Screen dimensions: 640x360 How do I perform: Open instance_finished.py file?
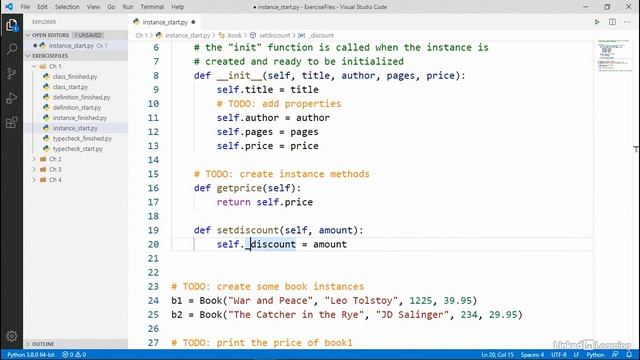[x=80, y=118]
